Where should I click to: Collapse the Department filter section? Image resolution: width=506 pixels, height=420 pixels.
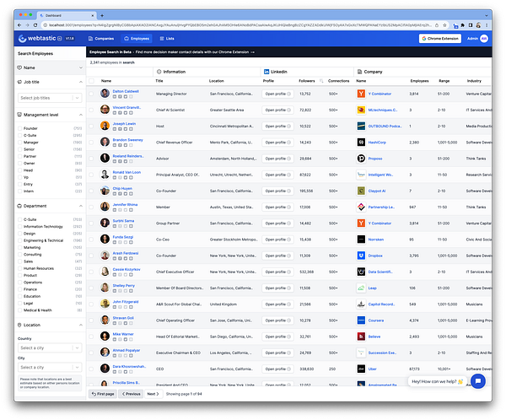point(81,206)
